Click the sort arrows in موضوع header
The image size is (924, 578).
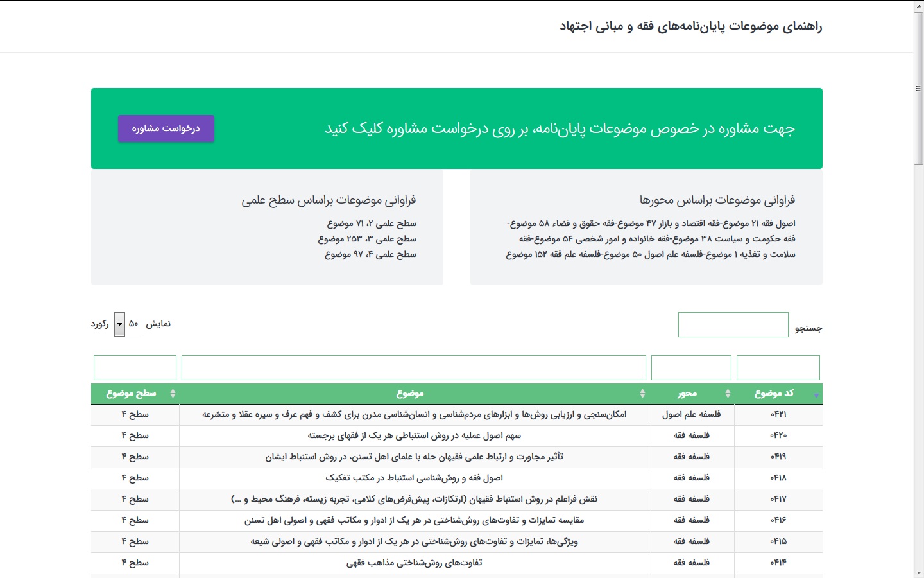click(642, 394)
